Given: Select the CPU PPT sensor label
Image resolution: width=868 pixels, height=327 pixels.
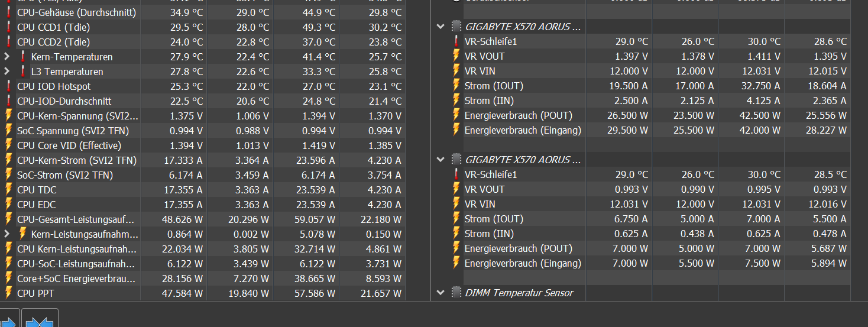Looking at the screenshot, I should click(x=36, y=293).
